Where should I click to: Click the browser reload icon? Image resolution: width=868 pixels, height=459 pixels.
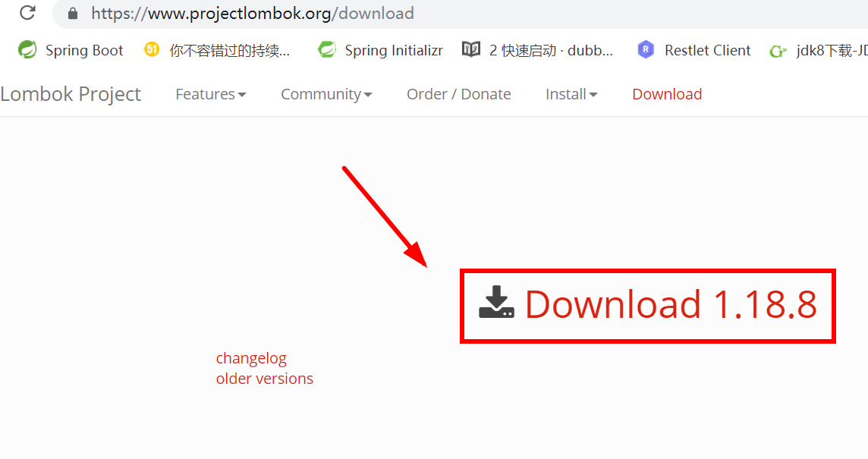point(27,12)
